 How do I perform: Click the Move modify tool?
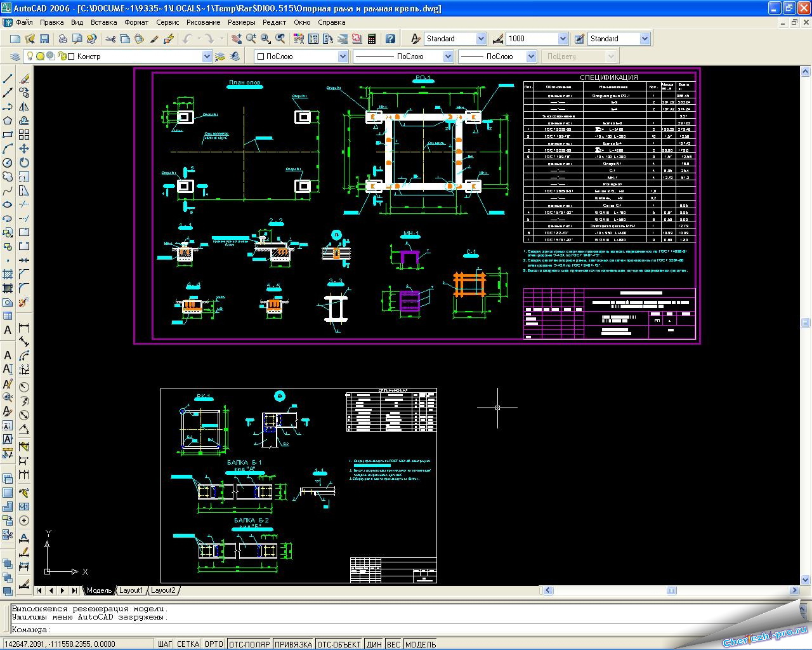tap(24, 149)
